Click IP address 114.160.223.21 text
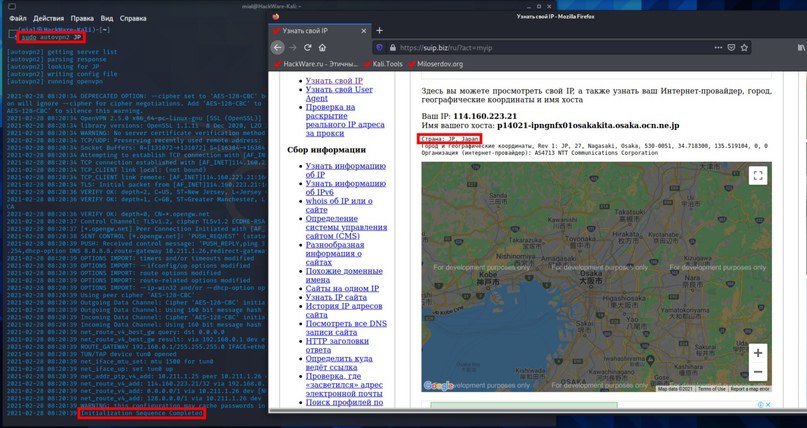 click(485, 116)
